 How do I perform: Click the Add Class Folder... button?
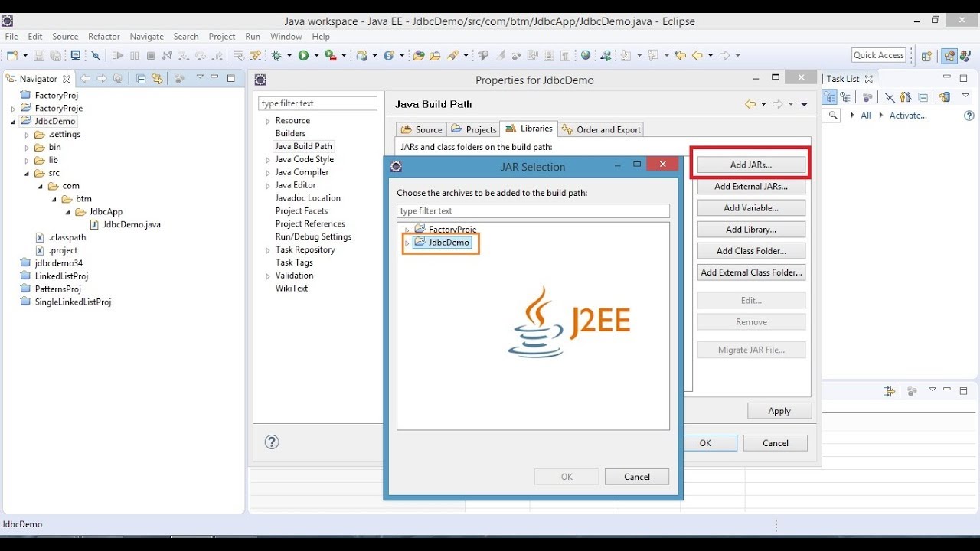click(751, 250)
